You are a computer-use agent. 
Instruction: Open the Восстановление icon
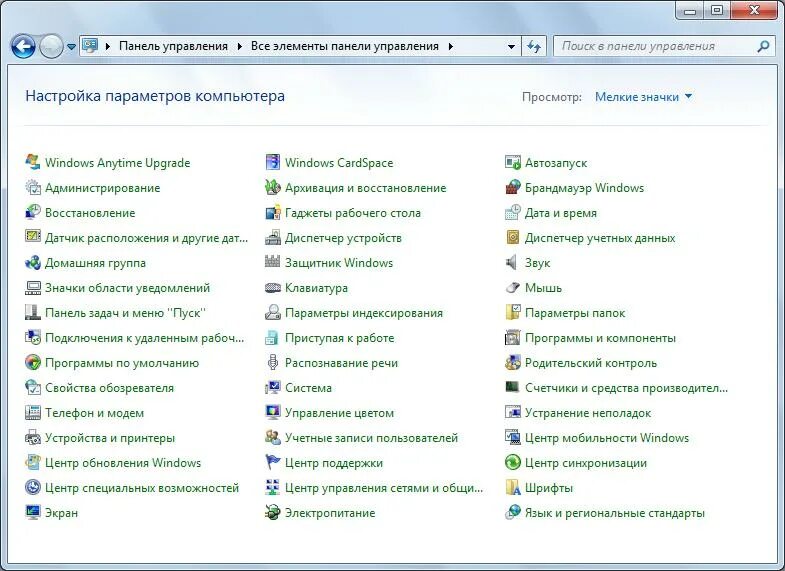[33, 212]
